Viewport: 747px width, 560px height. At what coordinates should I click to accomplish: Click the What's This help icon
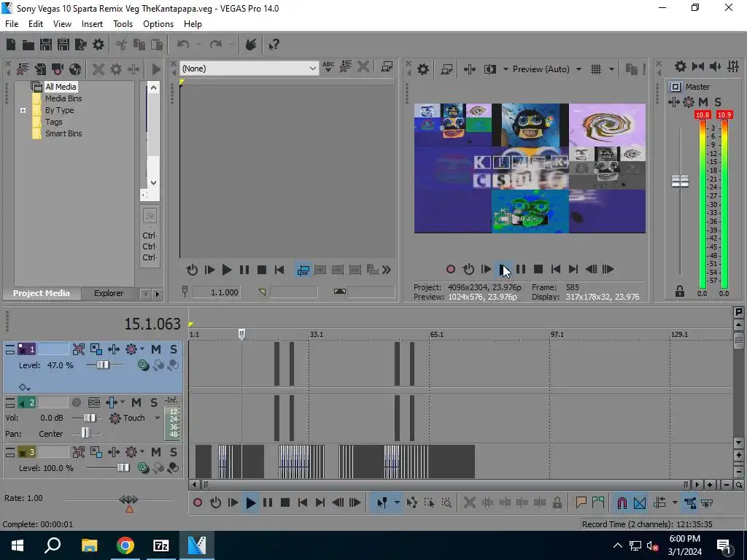tap(274, 44)
